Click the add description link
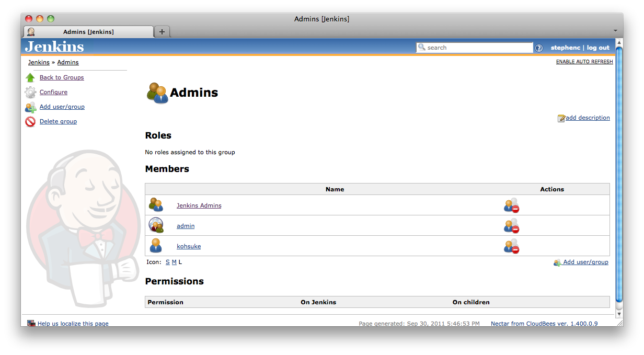The image size is (644, 355). pos(588,118)
